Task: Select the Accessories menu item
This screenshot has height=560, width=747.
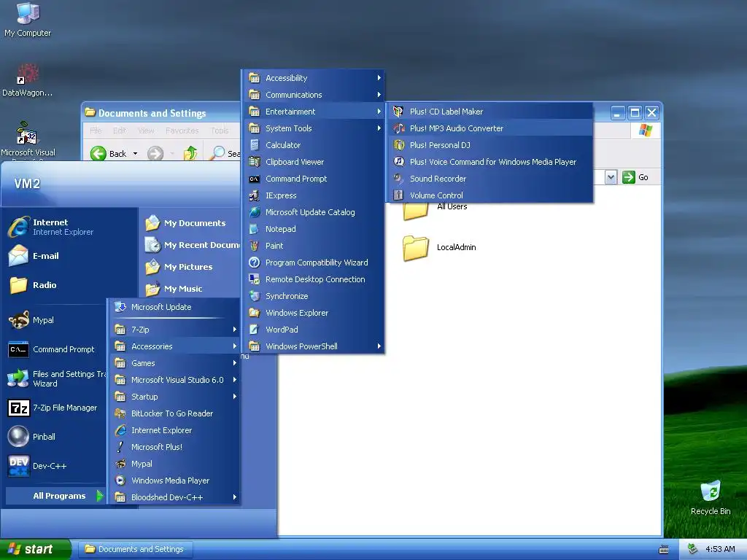Action: pyautogui.click(x=175, y=346)
